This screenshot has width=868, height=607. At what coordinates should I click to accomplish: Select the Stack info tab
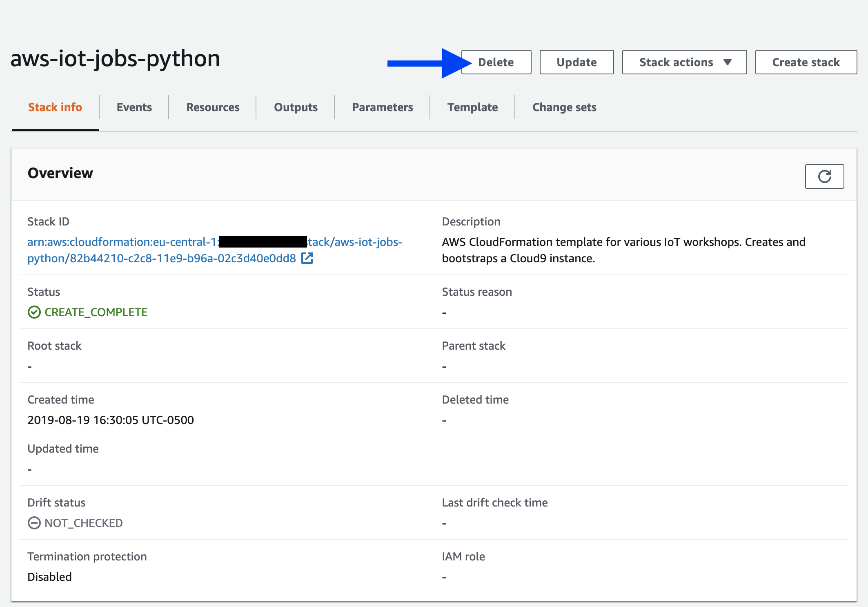[x=55, y=107]
